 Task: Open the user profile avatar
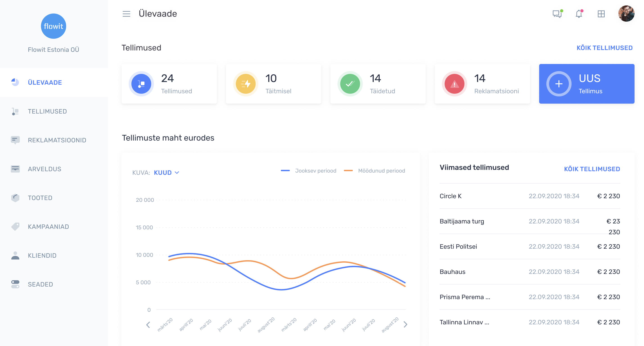626,14
